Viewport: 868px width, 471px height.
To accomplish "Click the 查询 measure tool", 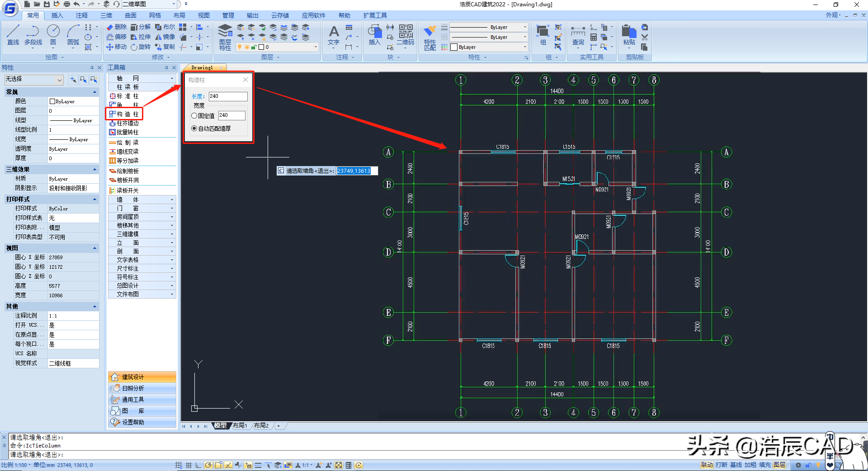I will click(578, 36).
